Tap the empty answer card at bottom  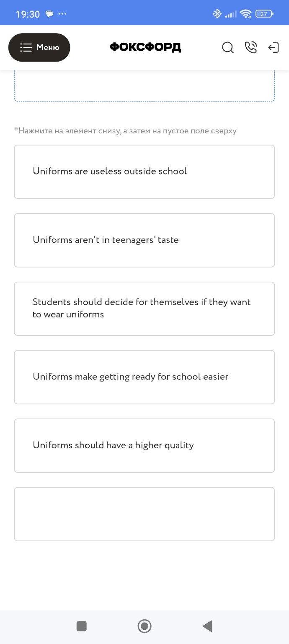pos(144,514)
